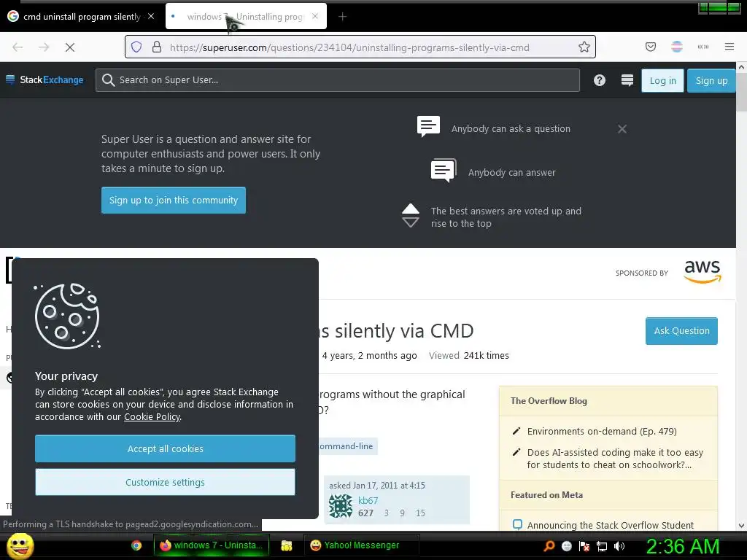The height and width of the screenshot is (560, 747).
Task: Open the file explorer taskbar icon
Action: pyautogui.click(x=286, y=545)
